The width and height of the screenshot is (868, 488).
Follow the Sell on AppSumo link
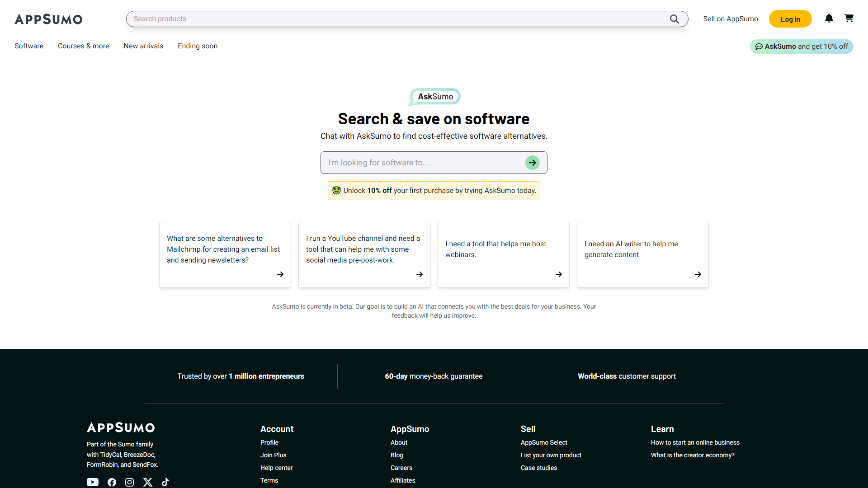tap(730, 19)
